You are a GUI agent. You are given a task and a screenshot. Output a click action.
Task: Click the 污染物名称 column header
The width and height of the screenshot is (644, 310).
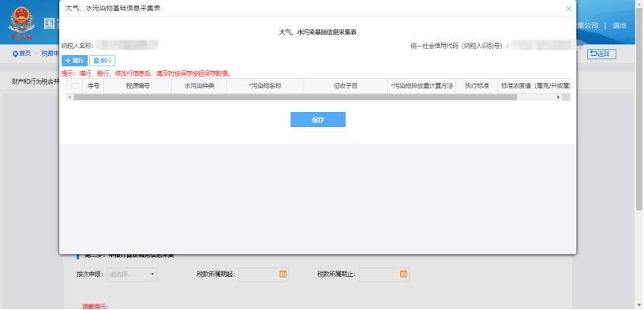pyautogui.click(x=265, y=86)
